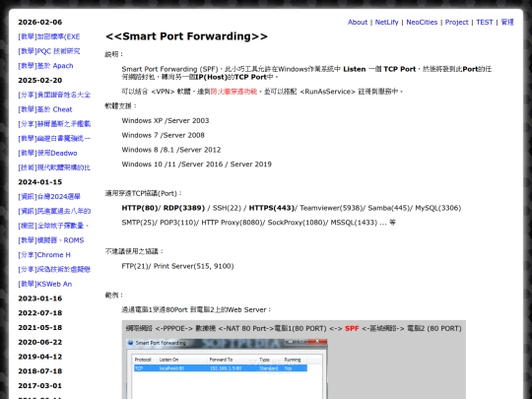Click the text Windows 8 /8.1 /Server 2012
Screen dimensions: 532x399
click(x=171, y=150)
